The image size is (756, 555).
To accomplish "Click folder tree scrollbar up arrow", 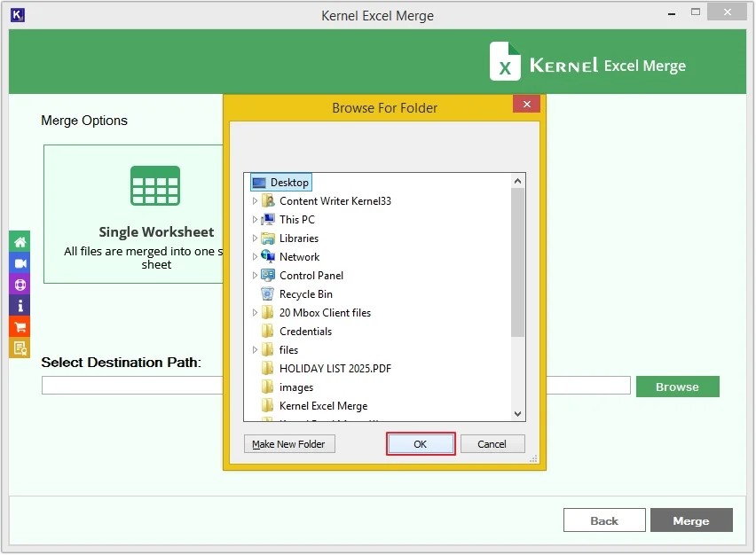I will point(517,181).
